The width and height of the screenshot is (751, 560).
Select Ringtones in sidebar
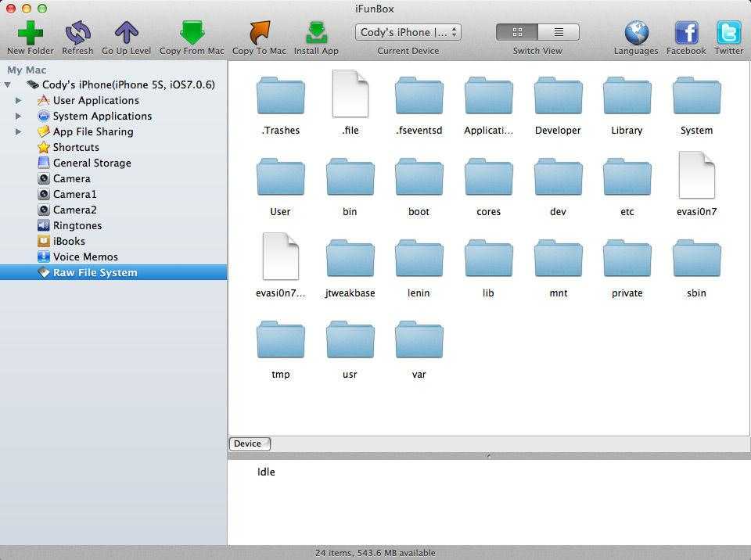point(70,225)
